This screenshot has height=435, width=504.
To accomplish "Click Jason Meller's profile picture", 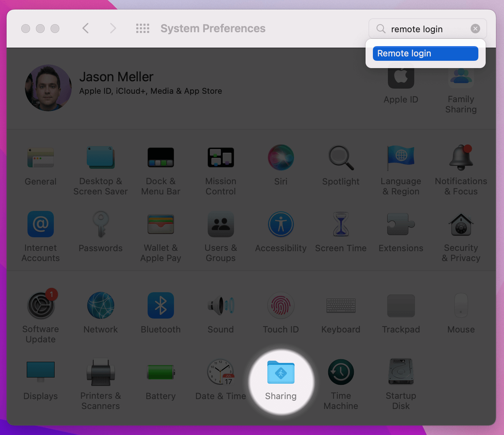I will click(x=48, y=88).
